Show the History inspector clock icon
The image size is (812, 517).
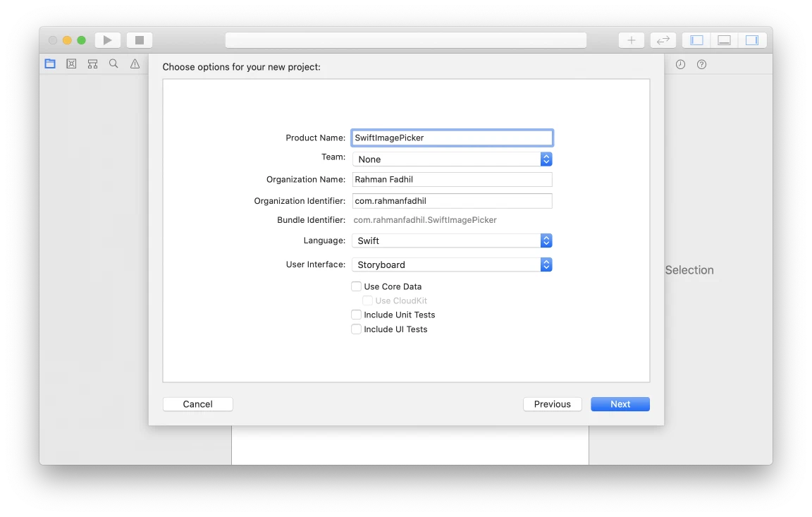tap(680, 64)
